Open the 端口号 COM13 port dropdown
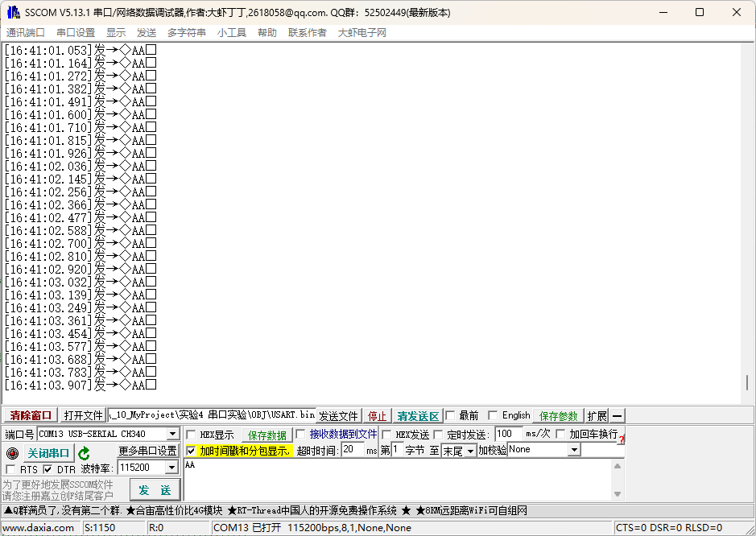The height and width of the screenshot is (536, 756). click(x=172, y=434)
